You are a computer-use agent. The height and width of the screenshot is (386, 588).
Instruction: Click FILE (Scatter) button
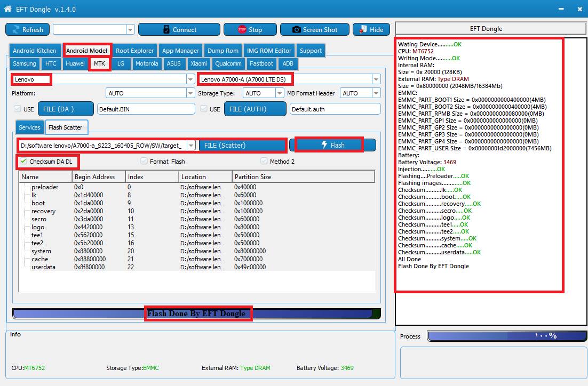pyautogui.click(x=242, y=146)
